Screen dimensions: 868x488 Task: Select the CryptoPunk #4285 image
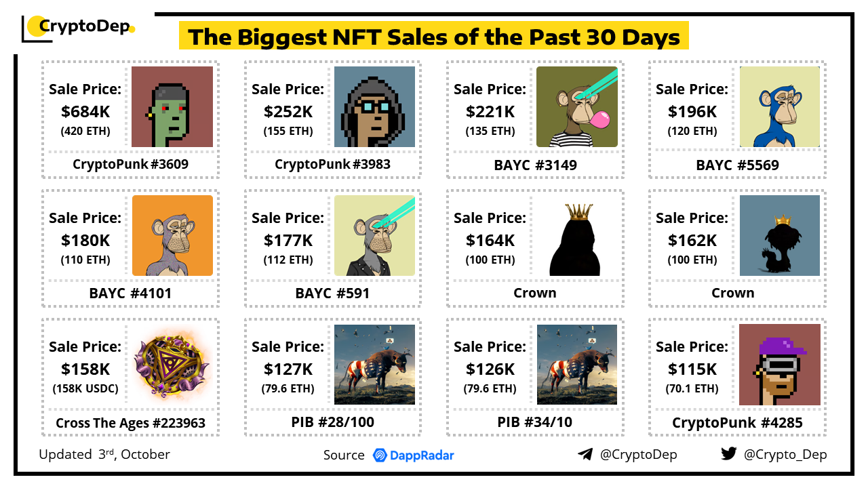[x=779, y=365]
